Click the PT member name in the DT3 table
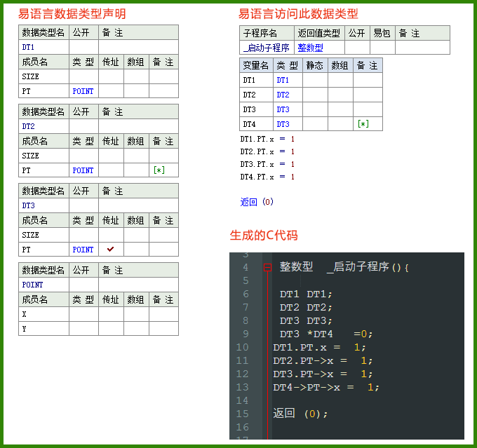The image size is (477, 448). pos(26,250)
